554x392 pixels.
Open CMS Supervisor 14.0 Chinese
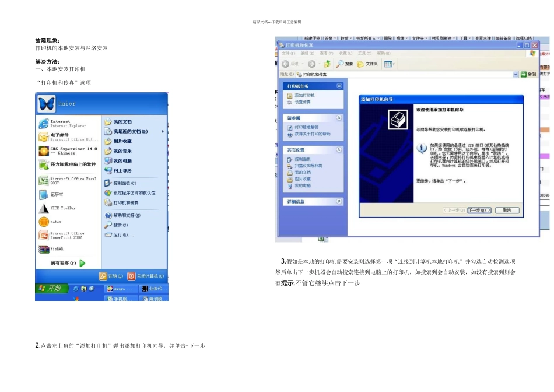click(x=68, y=151)
